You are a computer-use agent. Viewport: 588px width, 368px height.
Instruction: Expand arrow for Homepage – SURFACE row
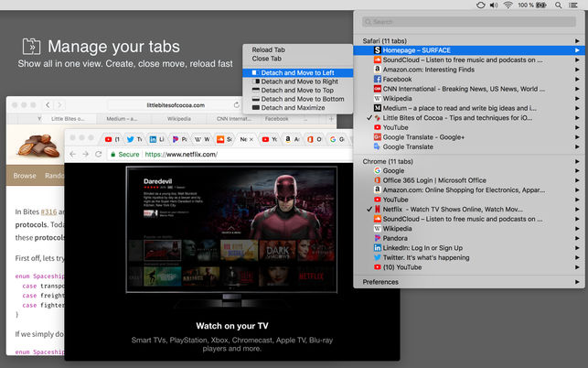tap(577, 50)
